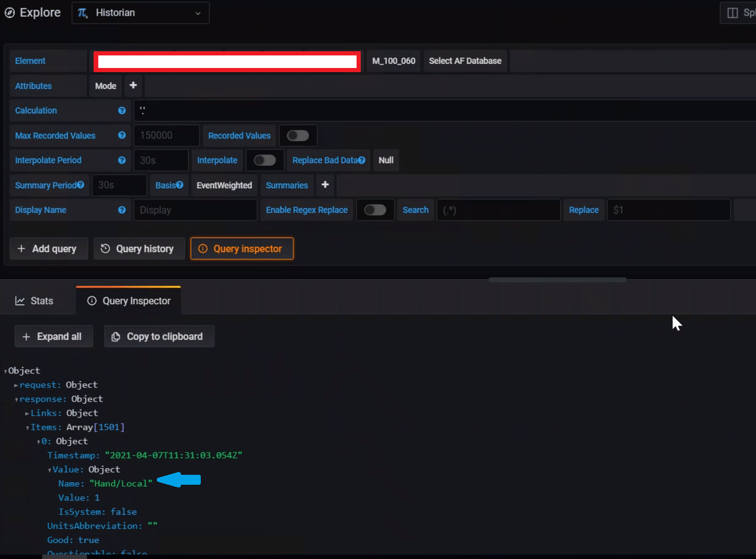Open the Historian datasource dropdown
Viewport: 756px width, 559px height.
[198, 13]
